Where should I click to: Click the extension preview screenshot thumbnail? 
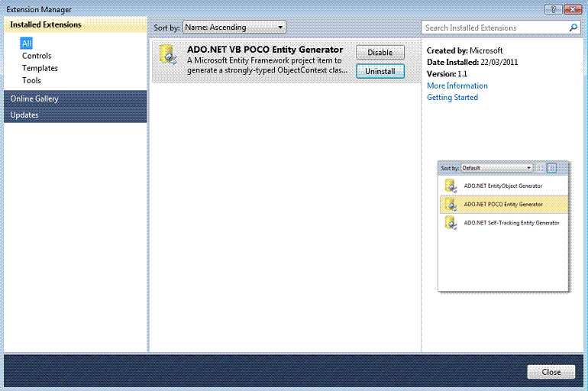click(503, 227)
